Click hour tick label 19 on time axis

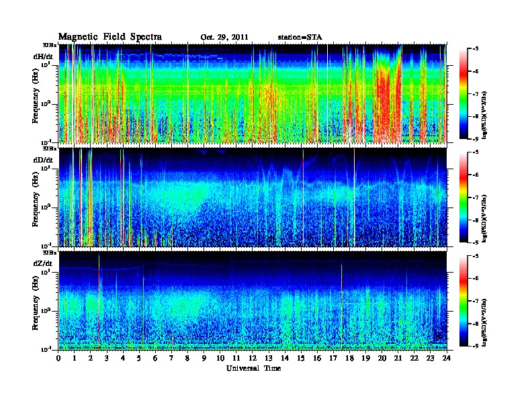point(365,358)
